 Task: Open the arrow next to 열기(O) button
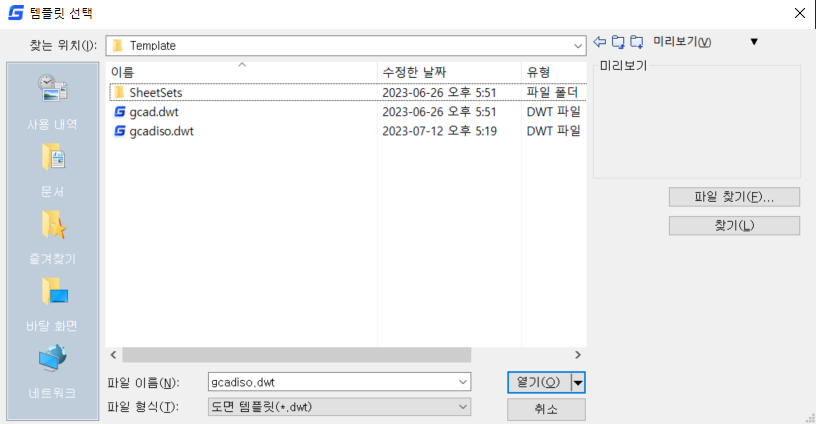[578, 383]
